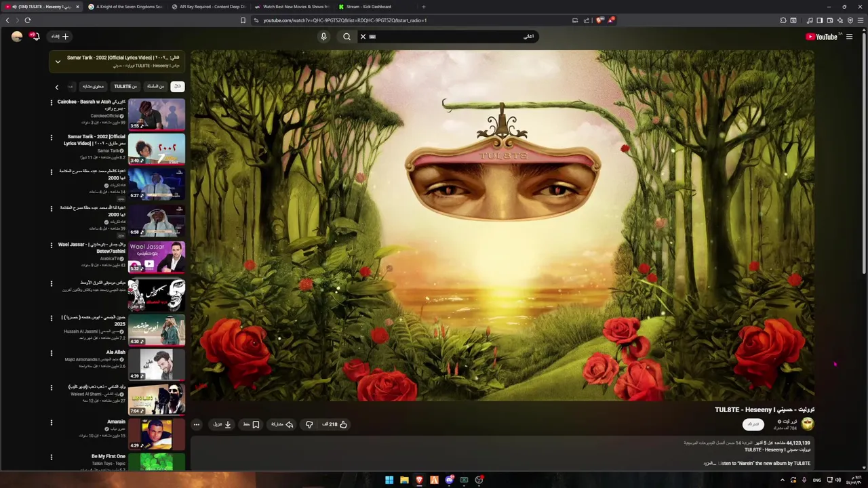Reload the current page
Screen dimensions: 868x488
[28, 20]
